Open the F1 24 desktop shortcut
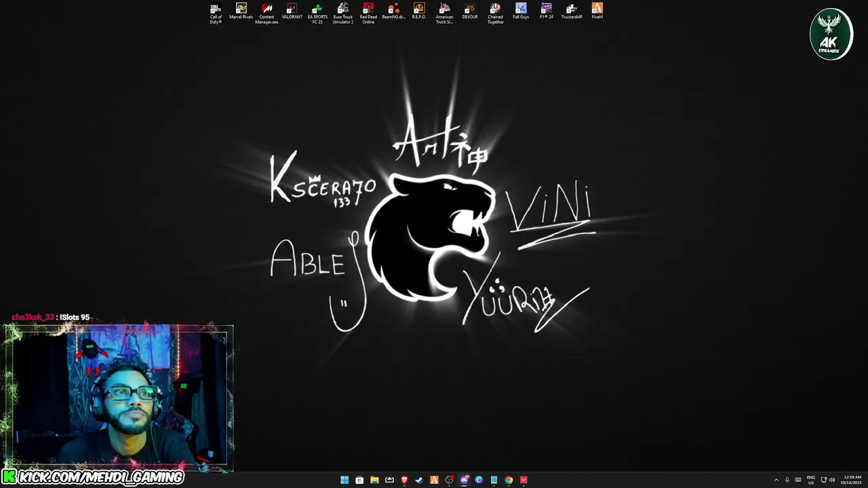This screenshot has height=488, width=868. point(546,11)
